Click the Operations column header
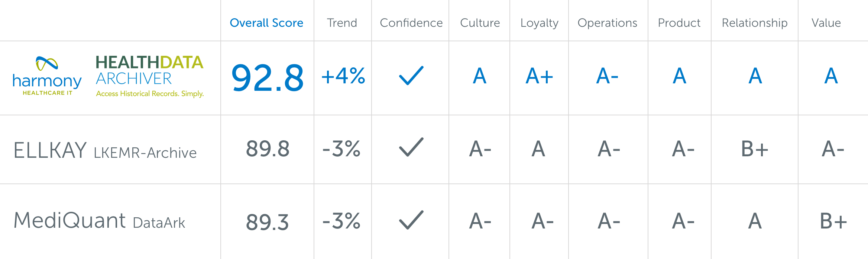The width and height of the screenshot is (868, 259). (607, 23)
